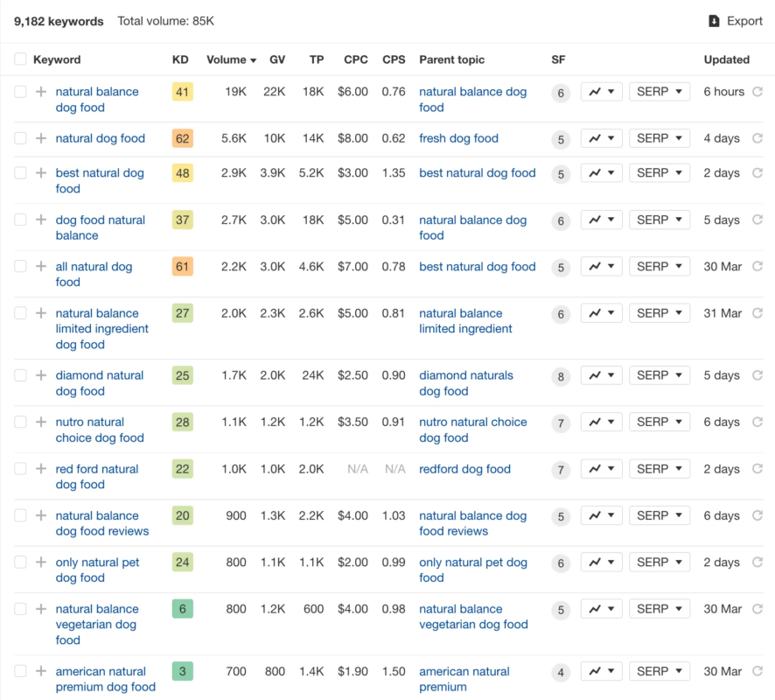Refresh 'nutro natural choice dog food' row
Image resolution: width=775 pixels, height=700 pixels.
click(x=758, y=422)
